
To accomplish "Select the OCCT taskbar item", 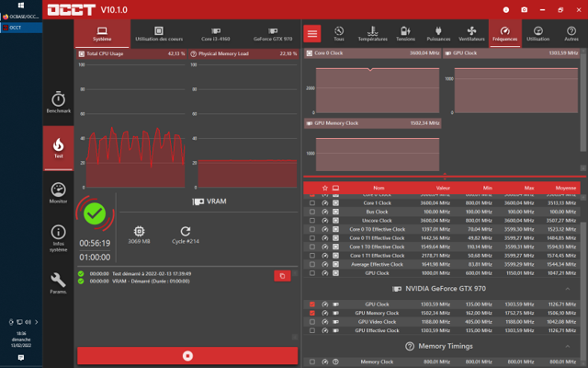I will [x=21, y=28].
